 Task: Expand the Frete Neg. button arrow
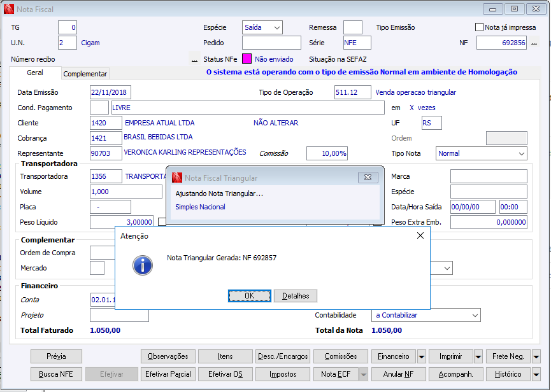click(536, 356)
